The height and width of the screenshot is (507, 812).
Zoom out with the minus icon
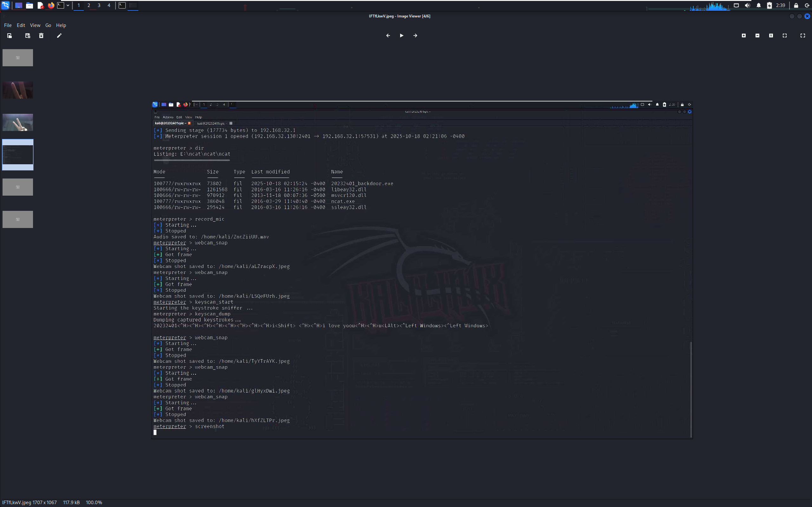coord(757,36)
